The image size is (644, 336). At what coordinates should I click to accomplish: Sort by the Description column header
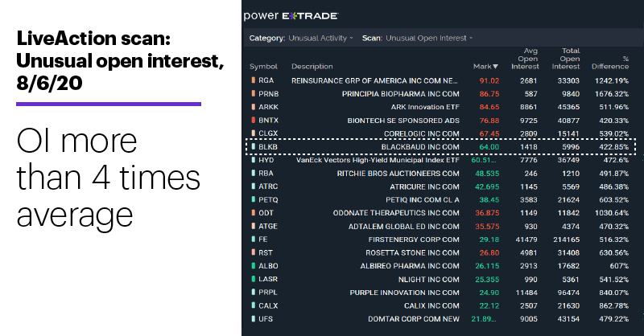point(312,67)
